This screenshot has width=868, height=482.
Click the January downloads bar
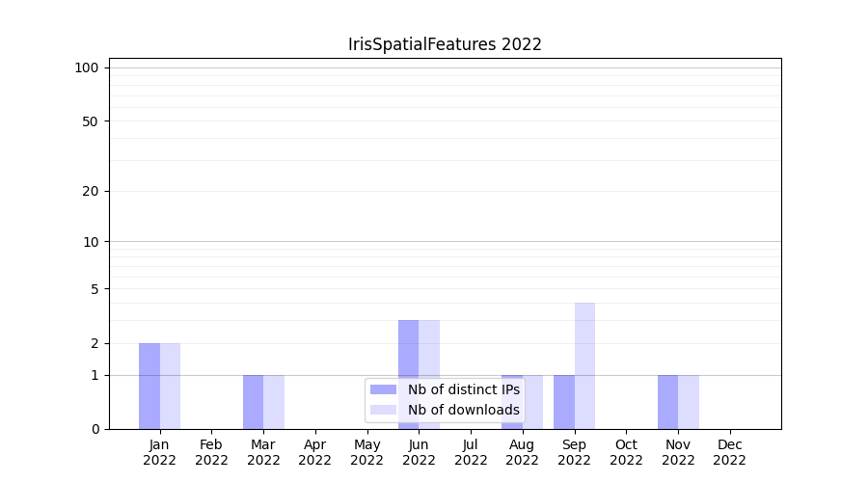(170, 386)
